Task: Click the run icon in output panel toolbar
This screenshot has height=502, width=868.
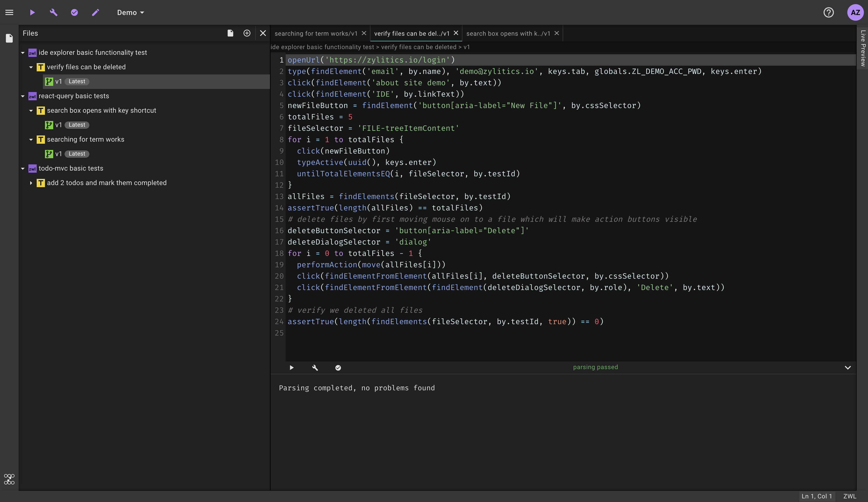Action: 291,368
